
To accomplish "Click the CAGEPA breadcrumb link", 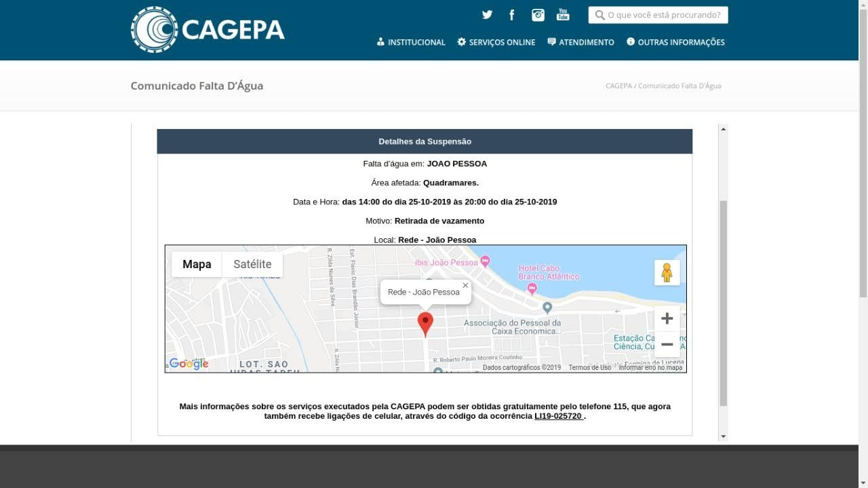I will (x=618, y=86).
